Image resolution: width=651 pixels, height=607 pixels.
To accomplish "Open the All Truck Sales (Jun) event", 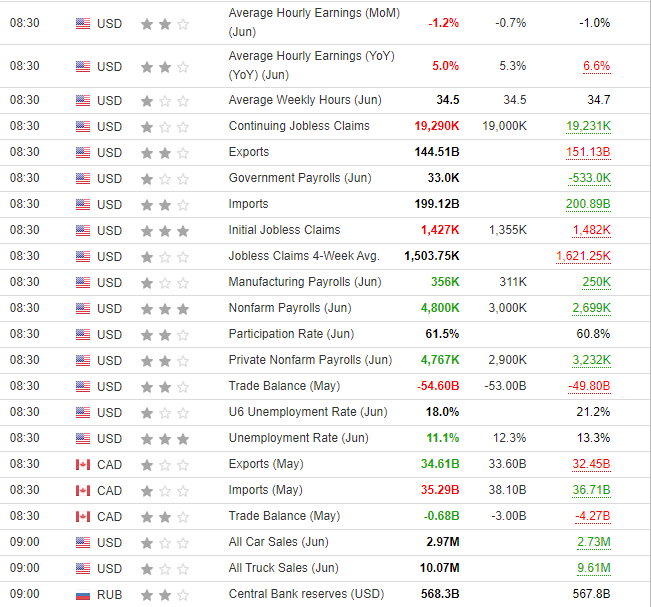I will [283, 568].
